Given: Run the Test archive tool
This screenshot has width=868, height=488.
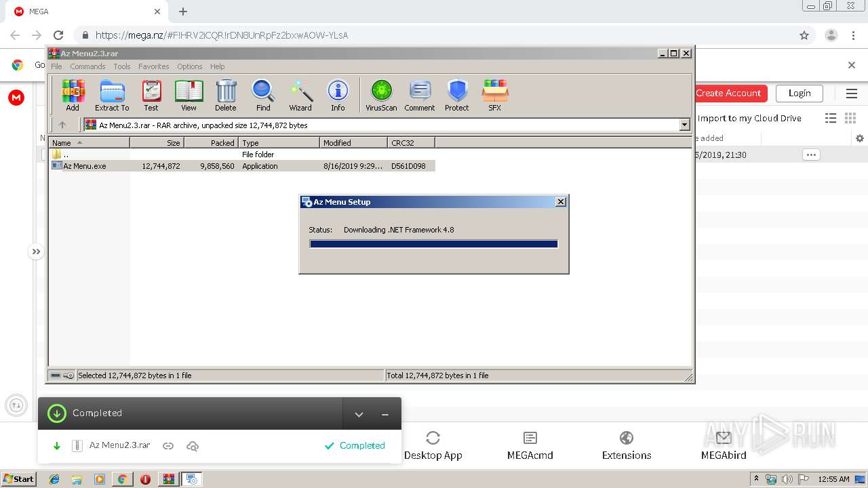Looking at the screenshot, I should pos(151,95).
